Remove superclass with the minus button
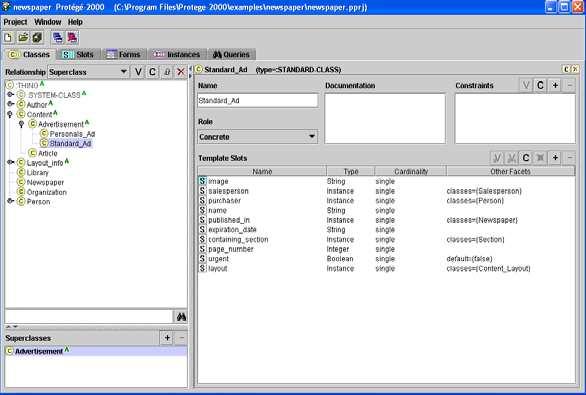Screen dimensions: 586x395 click(182, 338)
